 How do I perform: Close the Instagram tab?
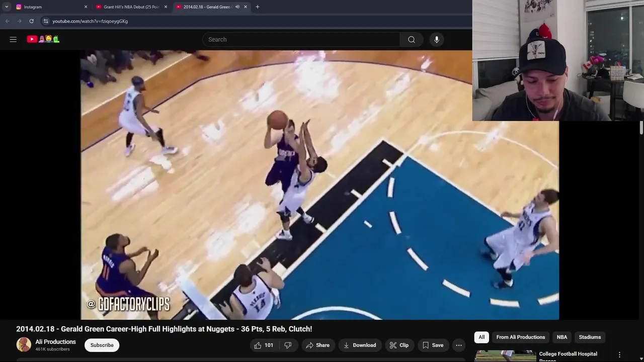[86, 7]
